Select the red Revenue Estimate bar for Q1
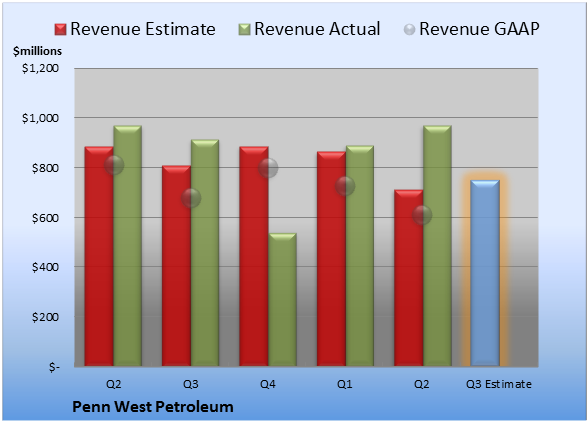 331,259
